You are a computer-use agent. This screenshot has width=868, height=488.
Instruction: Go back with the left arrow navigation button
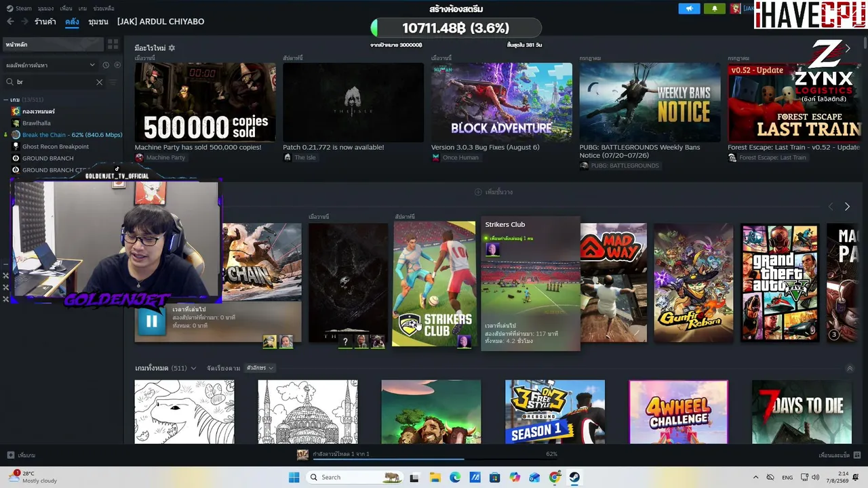click(10, 22)
